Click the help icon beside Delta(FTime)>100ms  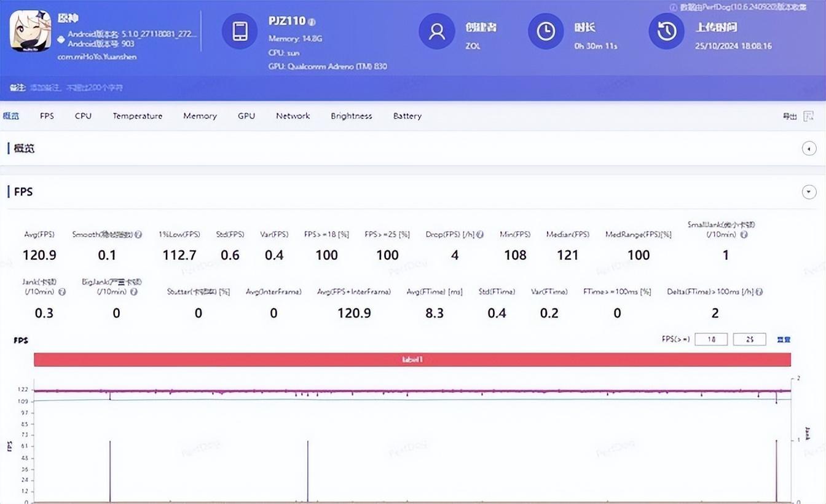coord(760,292)
